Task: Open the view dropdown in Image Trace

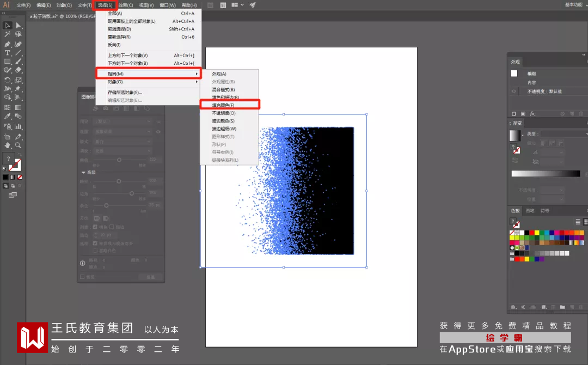Action: [x=123, y=132]
